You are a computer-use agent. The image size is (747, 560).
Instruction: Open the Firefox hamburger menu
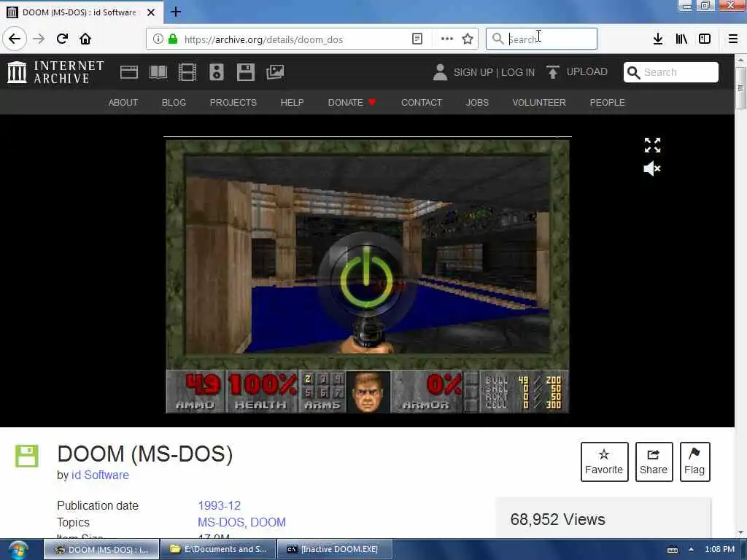tap(733, 39)
